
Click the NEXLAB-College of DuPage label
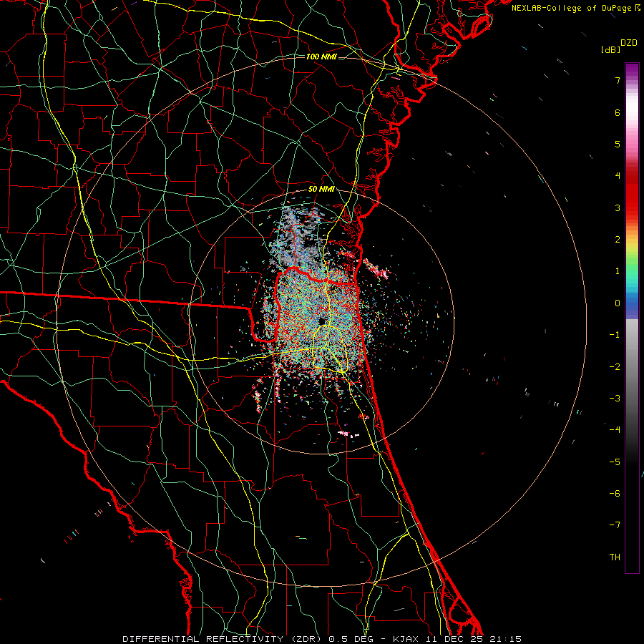572,8
